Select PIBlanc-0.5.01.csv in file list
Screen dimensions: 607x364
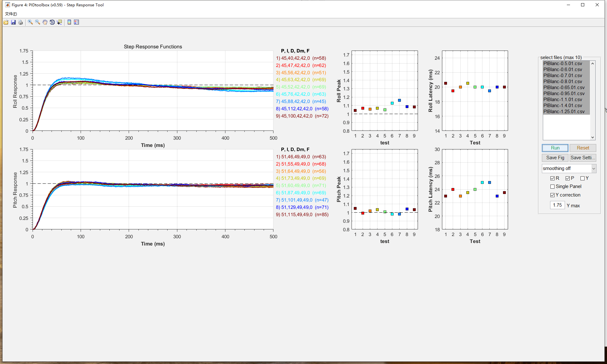566,64
